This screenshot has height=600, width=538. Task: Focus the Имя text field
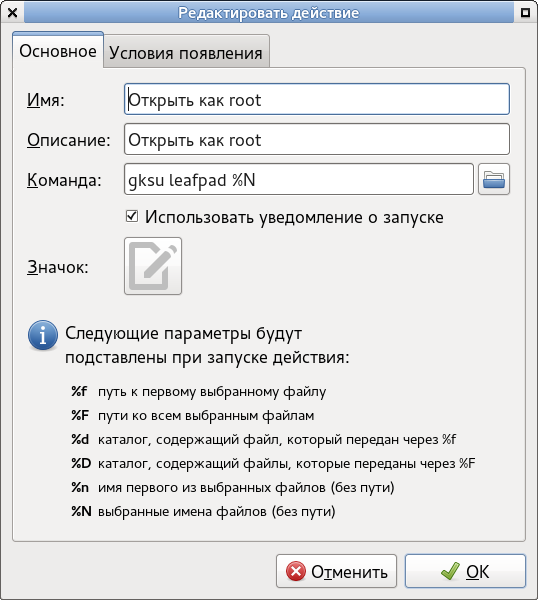317,99
